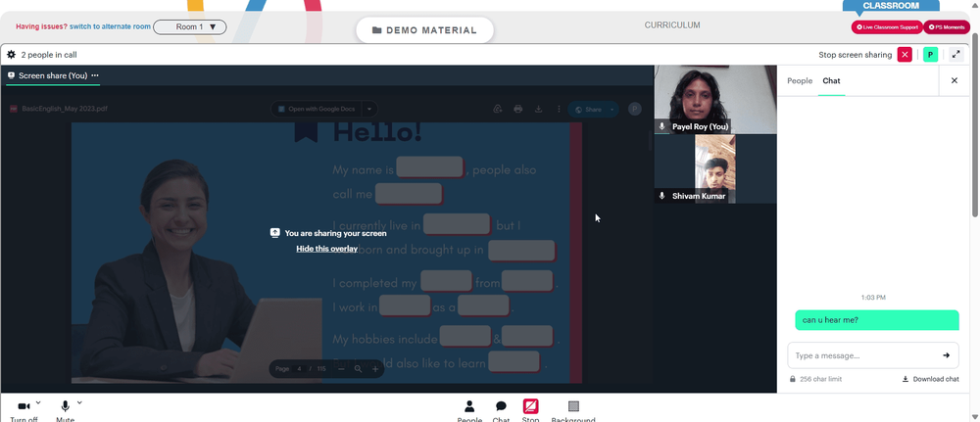The height and width of the screenshot is (422, 980).
Task: Open Live Classroom Support
Action: pyautogui.click(x=887, y=26)
